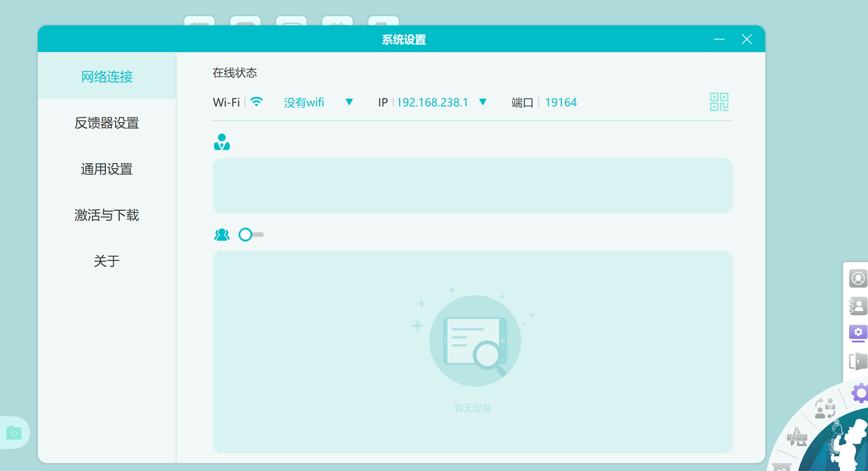This screenshot has width=868, height=471.
Task: Open the 通用设置 section
Action: [107, 169]
